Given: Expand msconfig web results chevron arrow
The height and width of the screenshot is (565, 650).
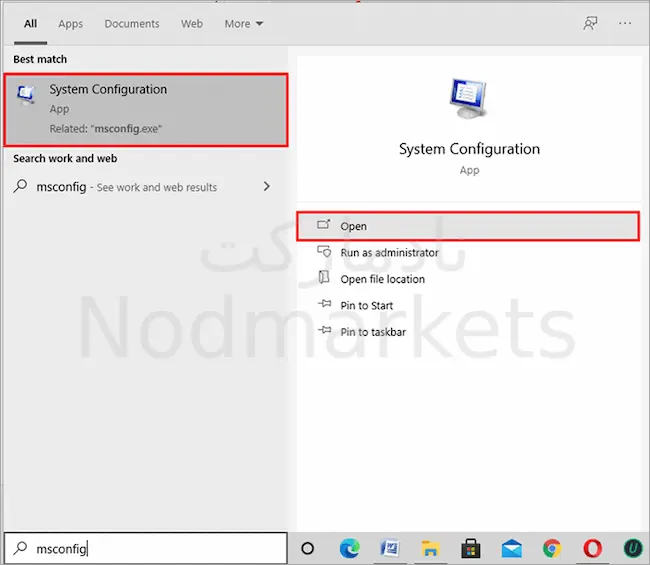Looking at the screenshot, I should click(x=267, y=187).
